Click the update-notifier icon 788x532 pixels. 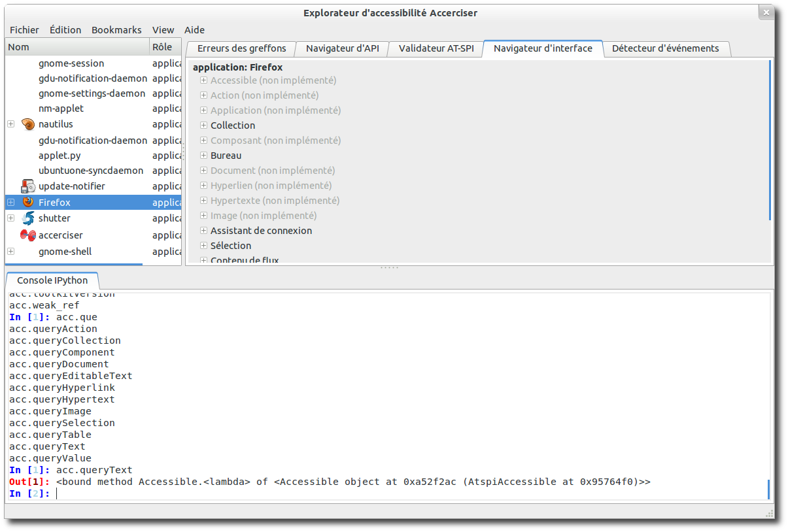pyautogui.click(x=27, y=186)
